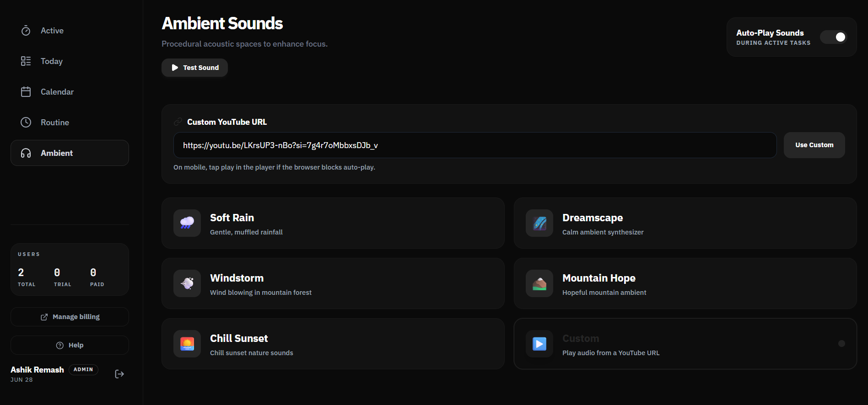This screenshot has height=405, width=868.
Task: Click 'Gentle, muffled rainfall' description
Action: (x=246, y=232)
